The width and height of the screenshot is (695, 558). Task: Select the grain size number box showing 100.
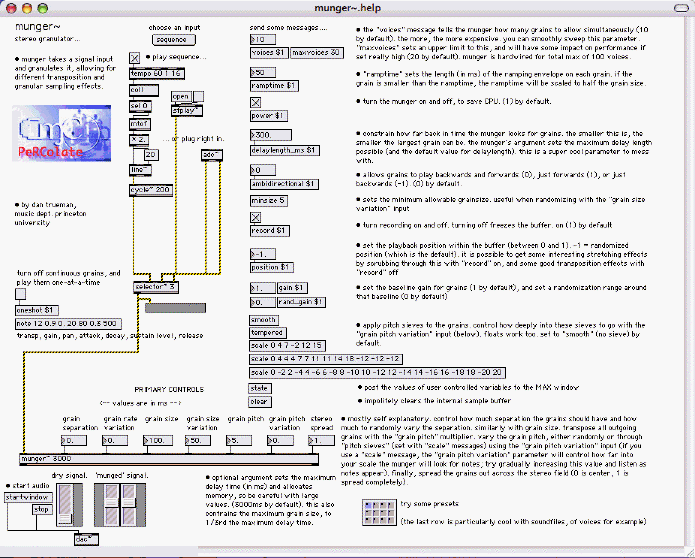[x=158, y=441]
